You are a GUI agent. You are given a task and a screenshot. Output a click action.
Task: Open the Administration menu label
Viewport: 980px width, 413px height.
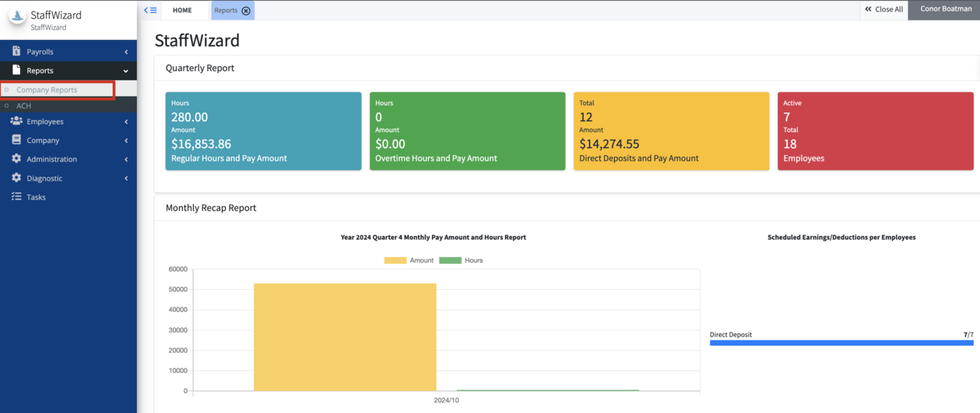tap(51, 159)
